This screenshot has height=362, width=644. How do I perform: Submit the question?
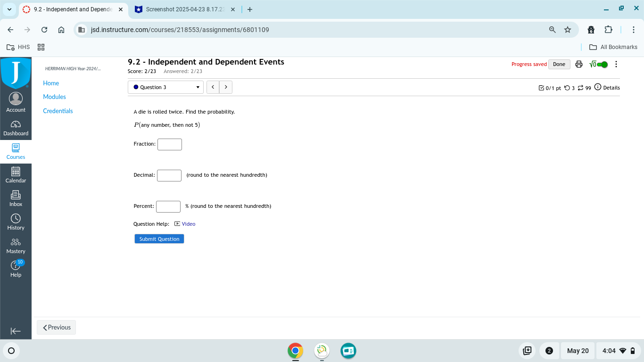click(x=159, y=239)
